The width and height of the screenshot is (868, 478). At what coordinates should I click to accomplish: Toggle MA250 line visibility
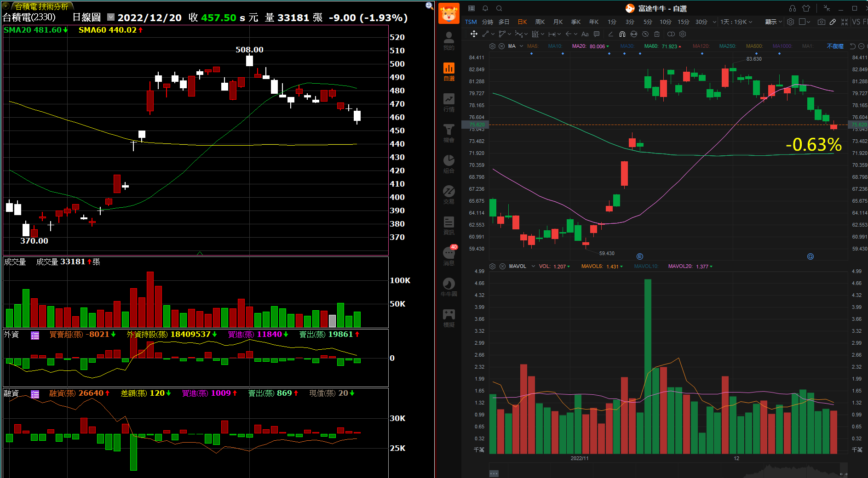(728, 46)
